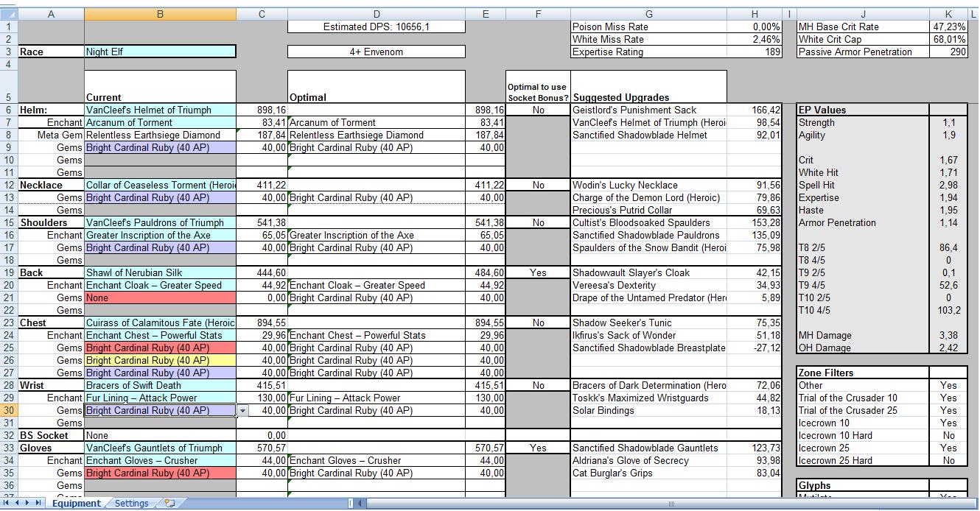Select current Fur Lining – Attack Power

(x=161, y=398)
